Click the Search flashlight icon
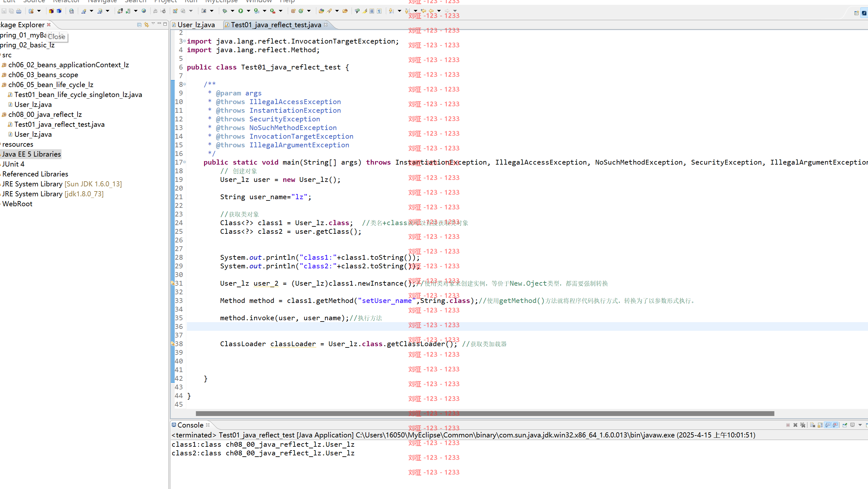The width and height of the screenshot is (868, 489). click(x=329, y=11)
